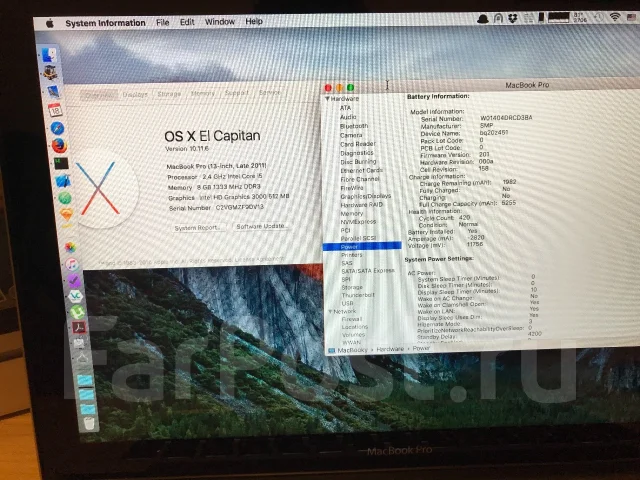Viewport: 640px width, 480px height.
Task: Select NVMExpress in the sidebar
Action: click(358, 222)
